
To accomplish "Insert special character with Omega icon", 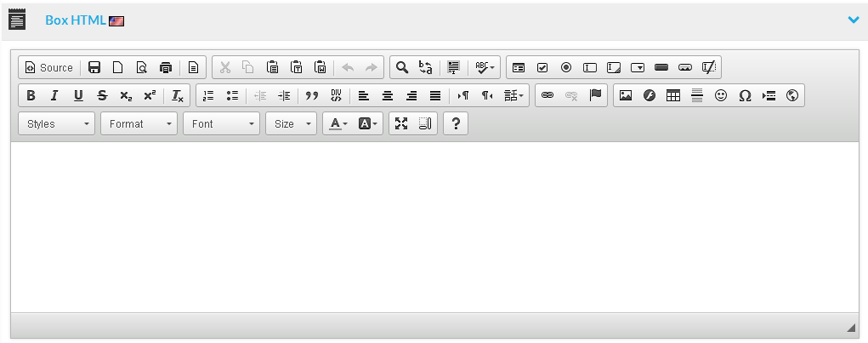I will [x=745, y=95].
